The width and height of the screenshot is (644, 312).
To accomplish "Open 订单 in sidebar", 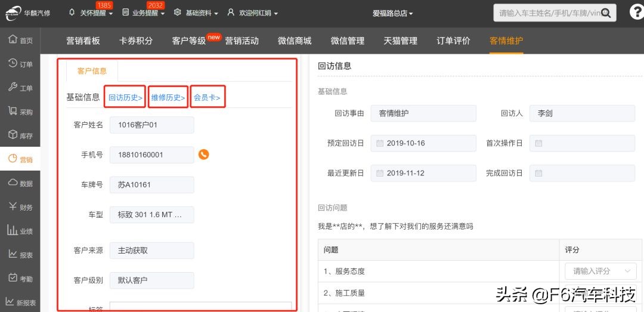I will [x=20, y=64].
